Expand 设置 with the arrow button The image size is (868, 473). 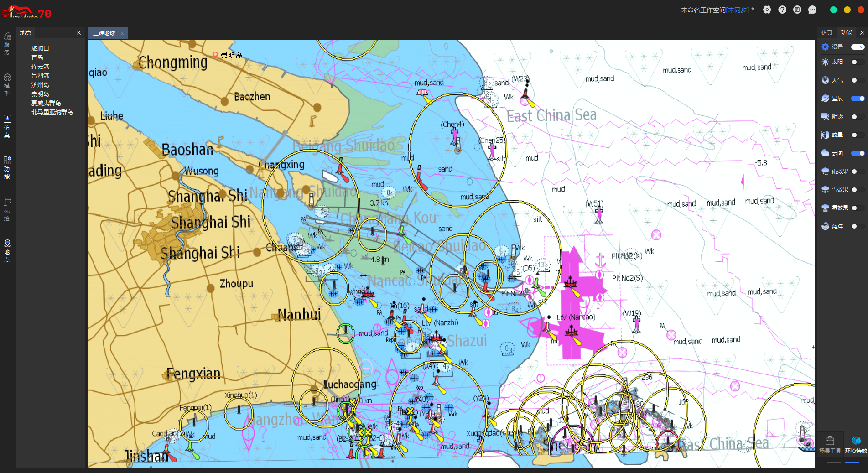pos(858,47)
